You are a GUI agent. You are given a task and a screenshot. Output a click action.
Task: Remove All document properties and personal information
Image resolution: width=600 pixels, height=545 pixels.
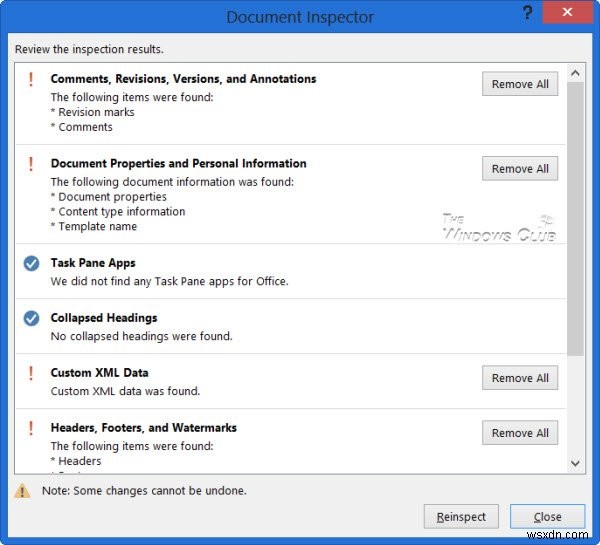pyautogui.click(x=520, y=169)
